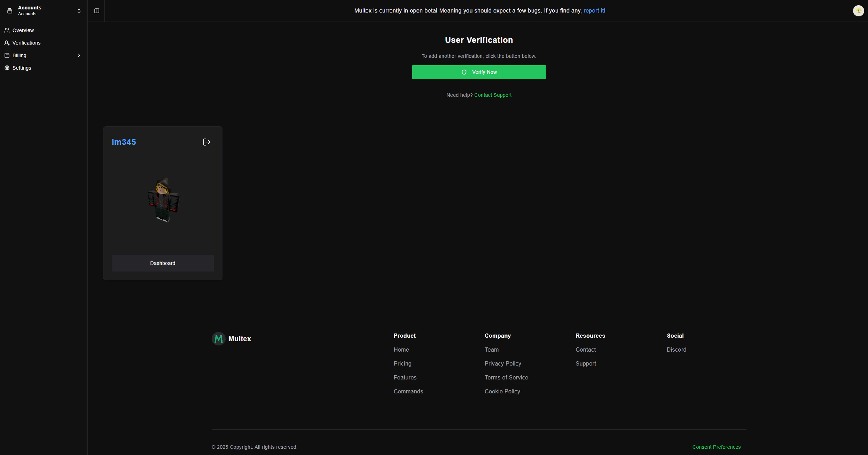Select Billing in the sidebar
This screenshot has height=455, width=868.
click(x=44, y=55)
